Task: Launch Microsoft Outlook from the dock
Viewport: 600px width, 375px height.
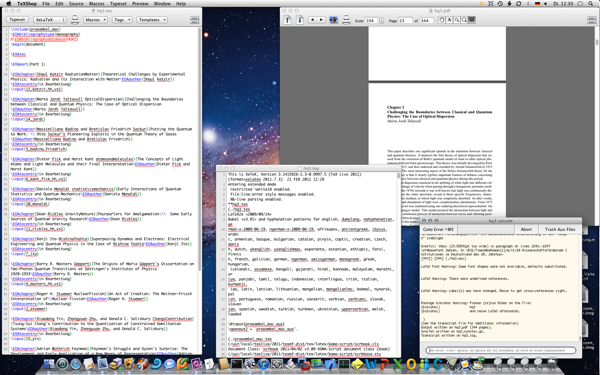Action: click(411, 364)
